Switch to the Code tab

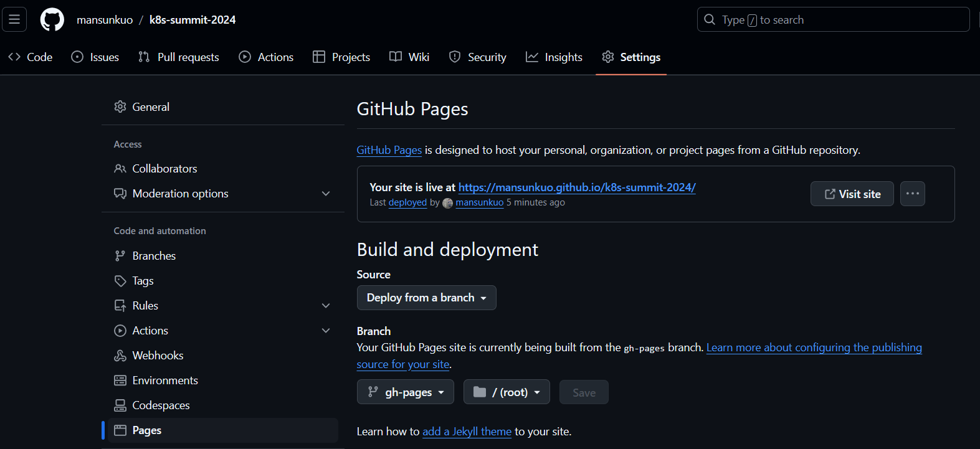(31, 57)
